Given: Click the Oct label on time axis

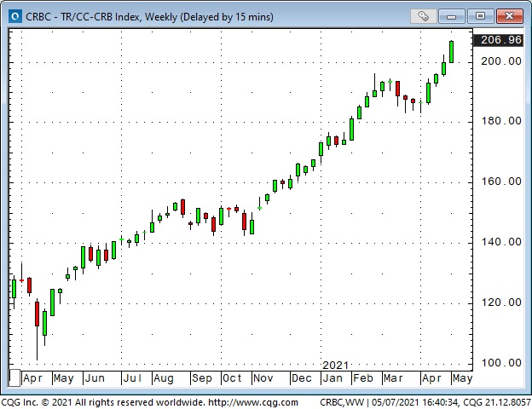Looking at the screenshot, I should click(232, 378).
